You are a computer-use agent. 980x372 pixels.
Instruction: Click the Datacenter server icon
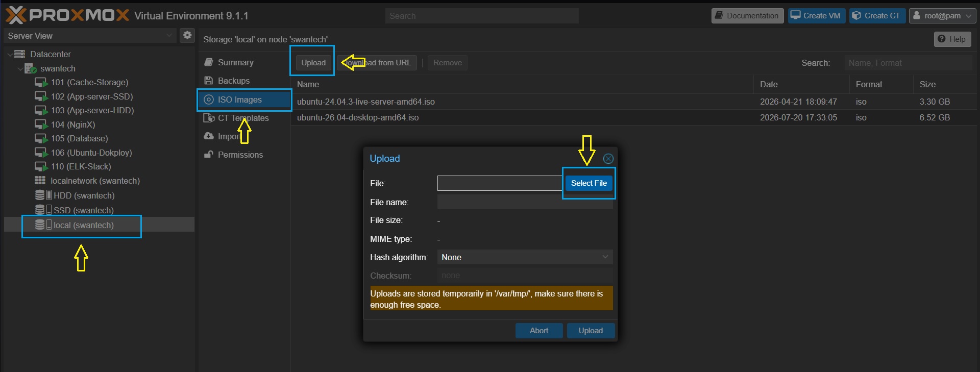tap(19, 54)
